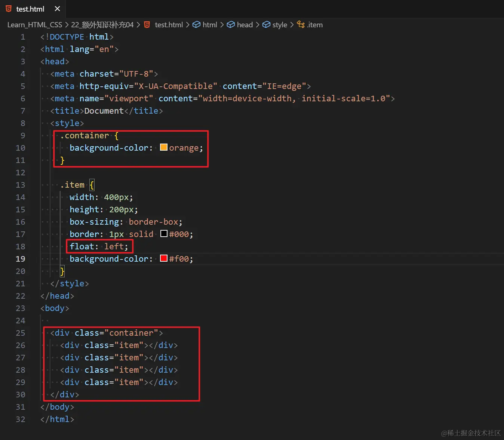Click test.html in the breadcrumb bar
Screen dimensions: 504x440
pyautogui.click(x=169, y=25)
